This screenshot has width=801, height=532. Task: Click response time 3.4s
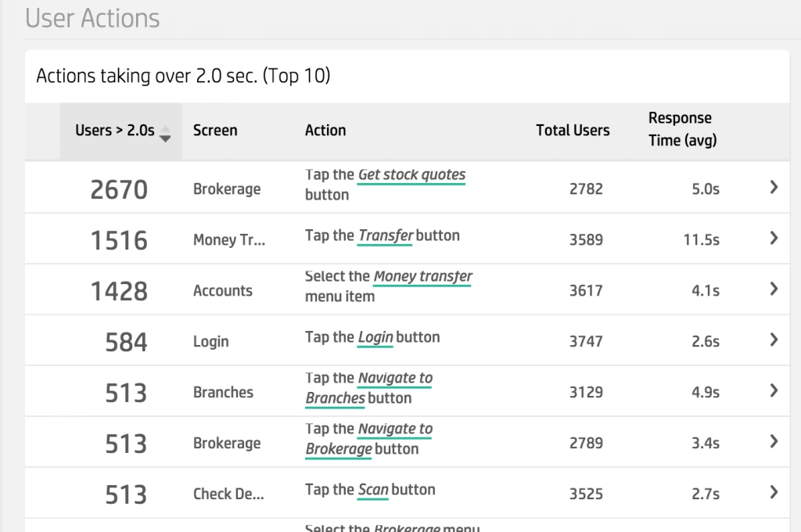tap(706, 443)
